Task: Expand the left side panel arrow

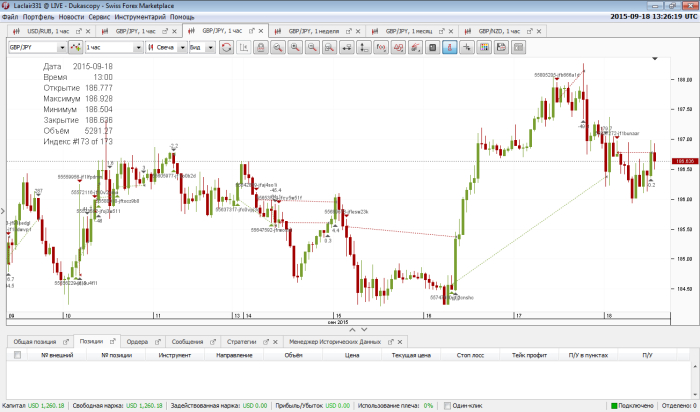Action: (3, 211)
